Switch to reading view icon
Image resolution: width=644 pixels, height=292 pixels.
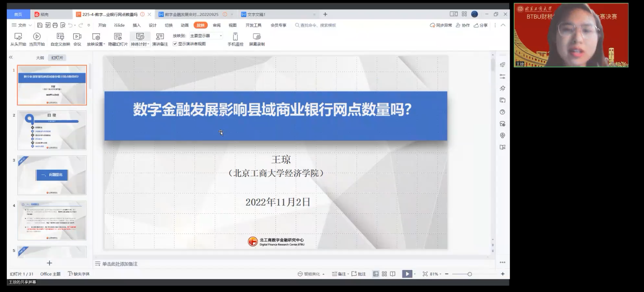pos(392,274)
